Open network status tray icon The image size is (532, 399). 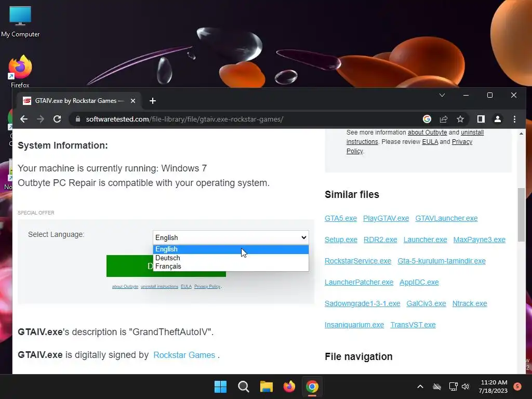453,387
